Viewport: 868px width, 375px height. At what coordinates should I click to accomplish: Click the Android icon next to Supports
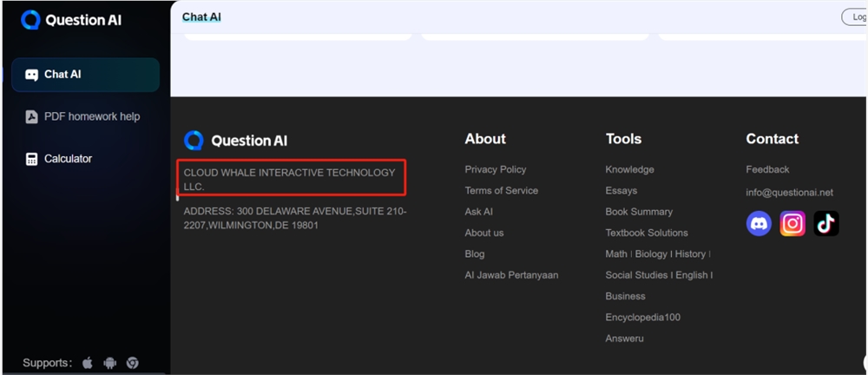click(x=109, y=363)
